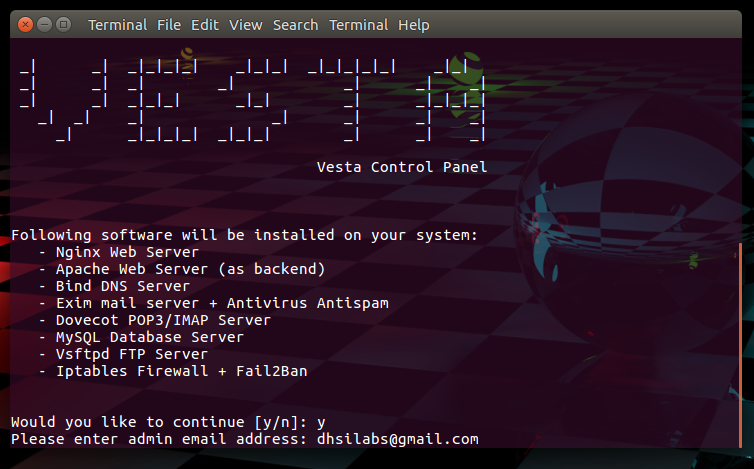Click the 'Vsftpd FTP Server' line

click(124, 354)
